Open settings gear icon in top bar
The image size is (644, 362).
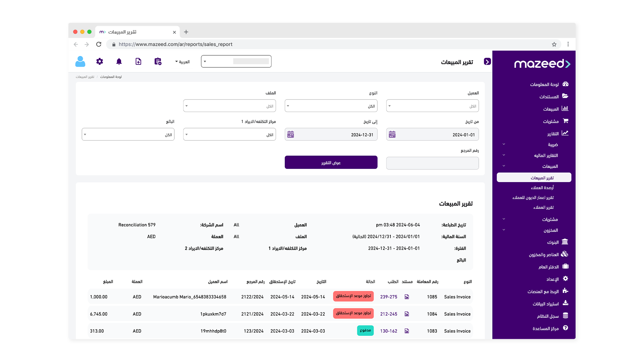[100, 61]
